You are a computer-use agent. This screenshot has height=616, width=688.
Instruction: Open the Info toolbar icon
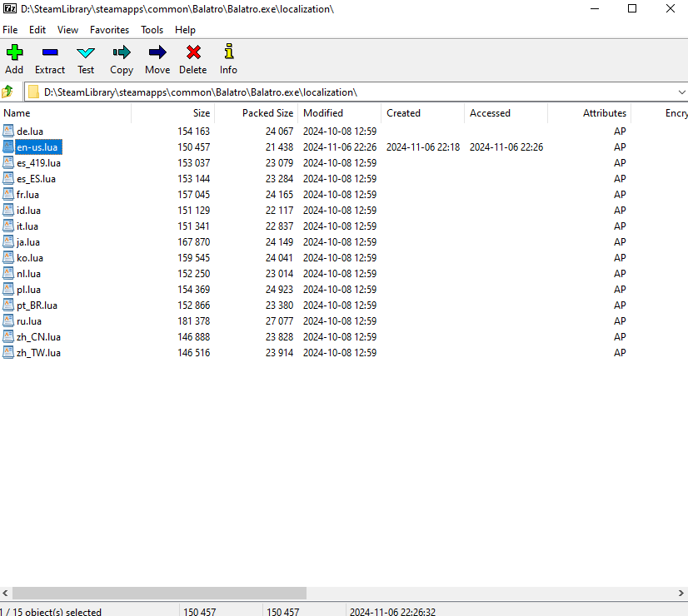click(x=228, y=52)
